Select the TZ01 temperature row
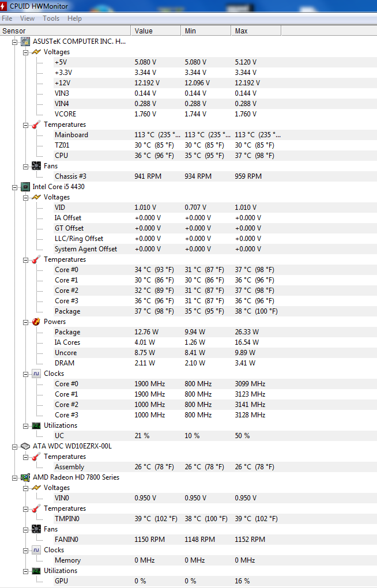This screenshot has width=377, height=588. (x=216, y=145)
